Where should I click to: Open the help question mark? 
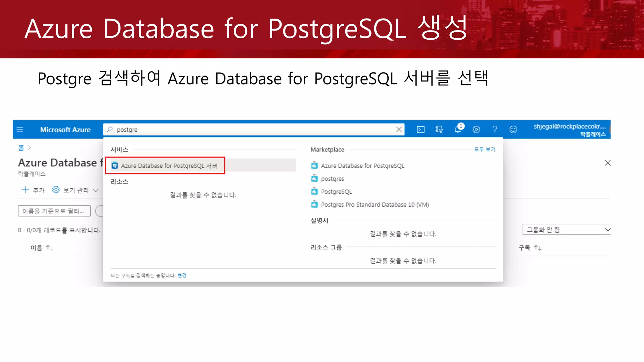point(495,129)
